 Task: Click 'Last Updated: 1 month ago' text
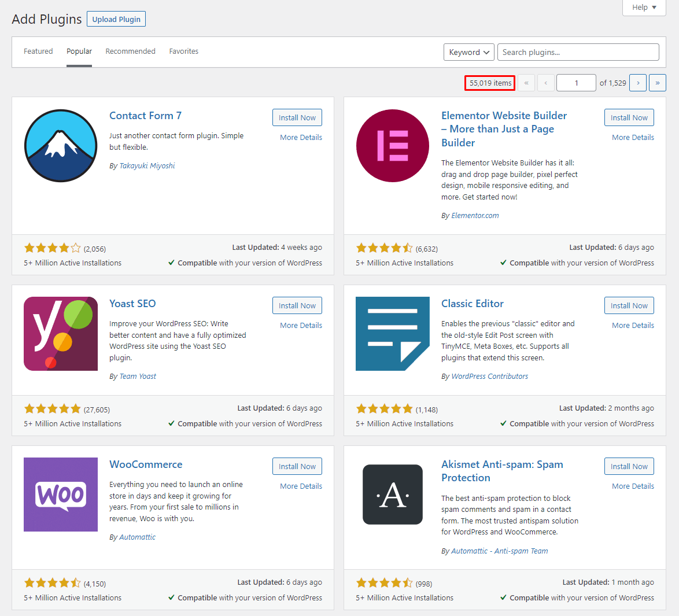click(608, 582)
